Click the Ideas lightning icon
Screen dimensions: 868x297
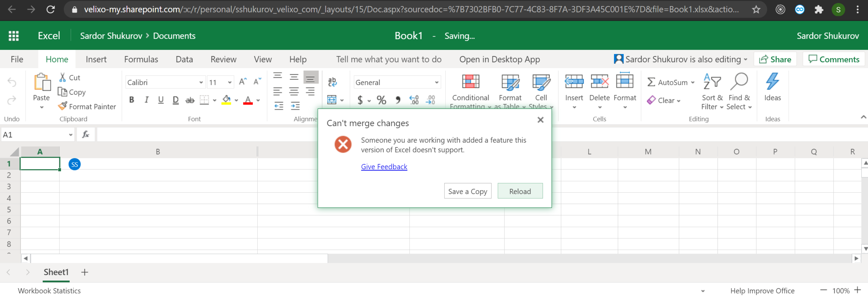[772, 81]
